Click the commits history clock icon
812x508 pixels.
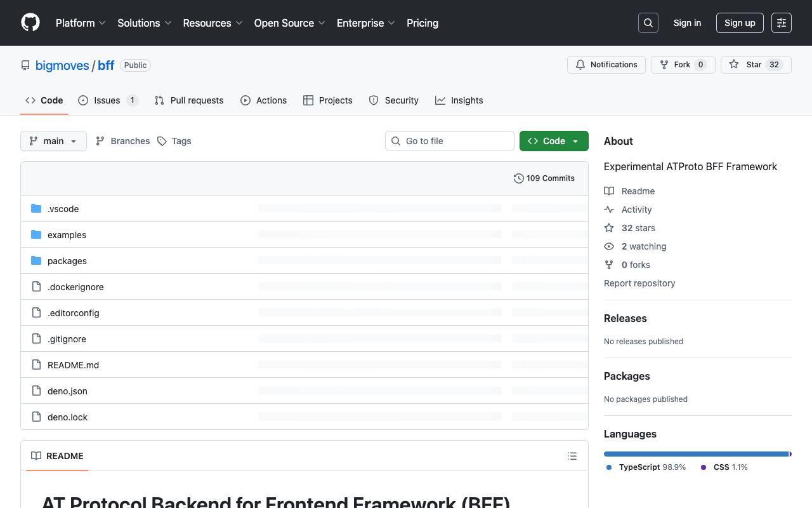click(x=518, y=178)
